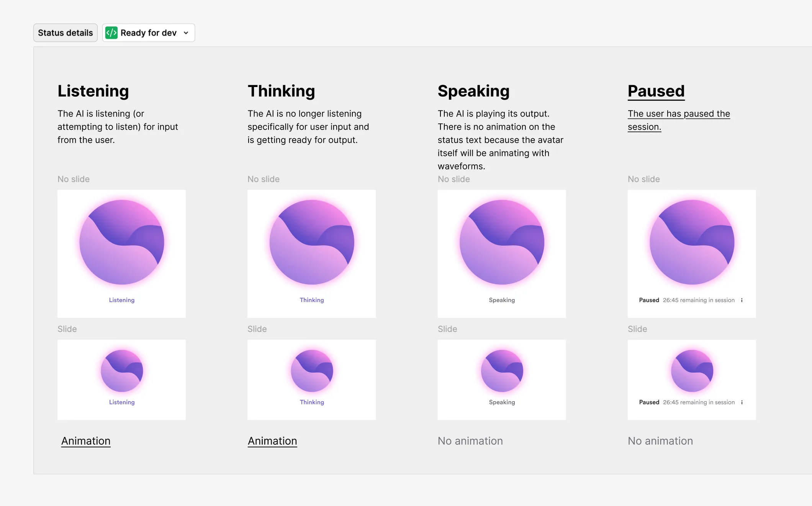Click the Speaking heading

click(x=474, y=91)
